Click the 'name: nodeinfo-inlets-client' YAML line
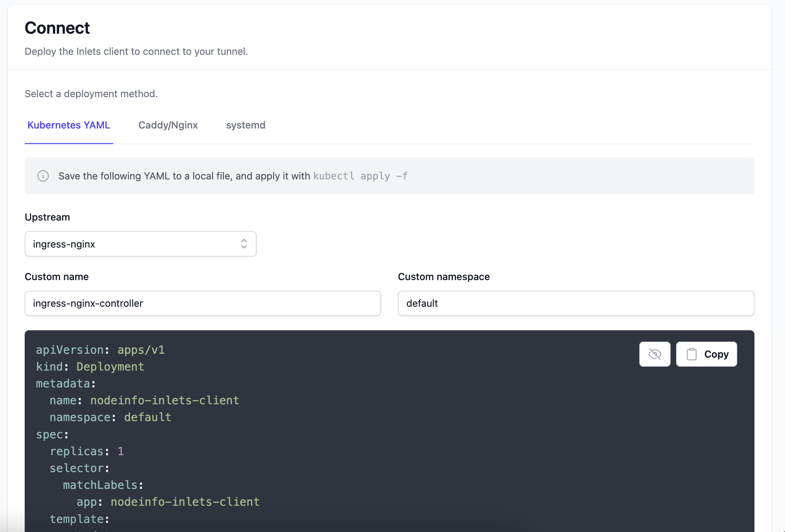 pyautogui.click(x=144, y=400)
